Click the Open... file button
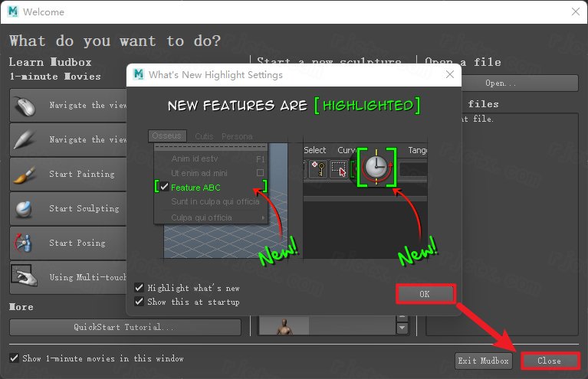588x379 pixels. point(520,83)
